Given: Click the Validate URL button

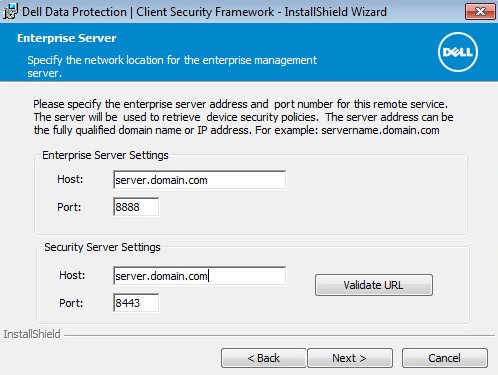Looking at the screenshot, I should coord(374,285).
